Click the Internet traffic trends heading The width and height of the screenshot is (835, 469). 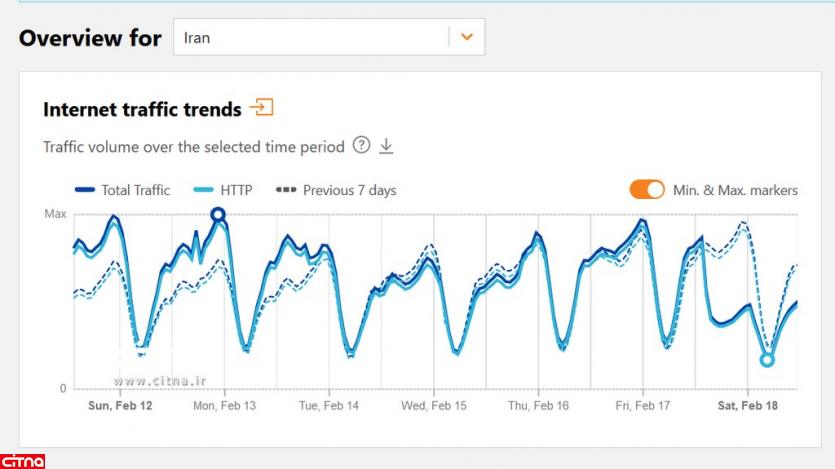[142, 109]
